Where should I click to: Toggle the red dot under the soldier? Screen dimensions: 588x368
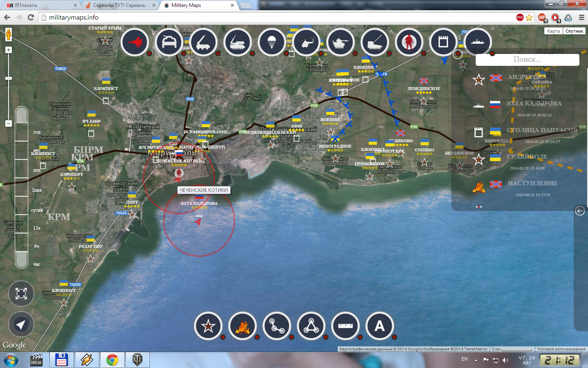coord(424,54)
